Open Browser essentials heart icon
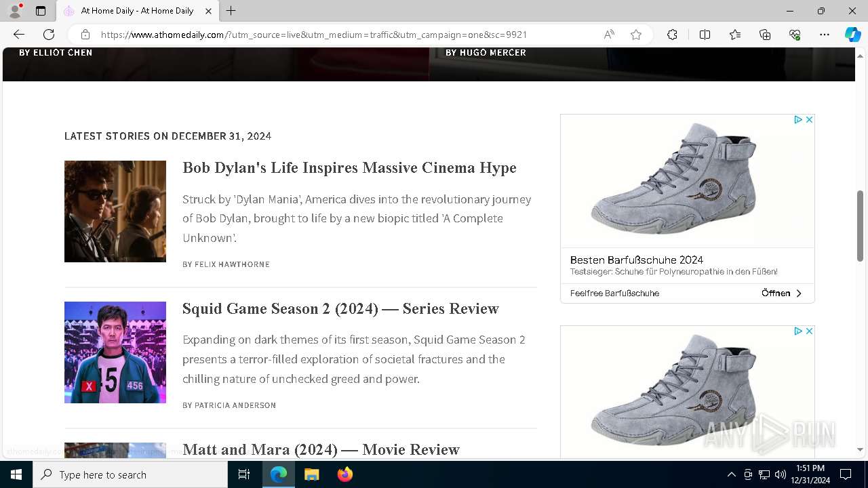 (795, 35)
